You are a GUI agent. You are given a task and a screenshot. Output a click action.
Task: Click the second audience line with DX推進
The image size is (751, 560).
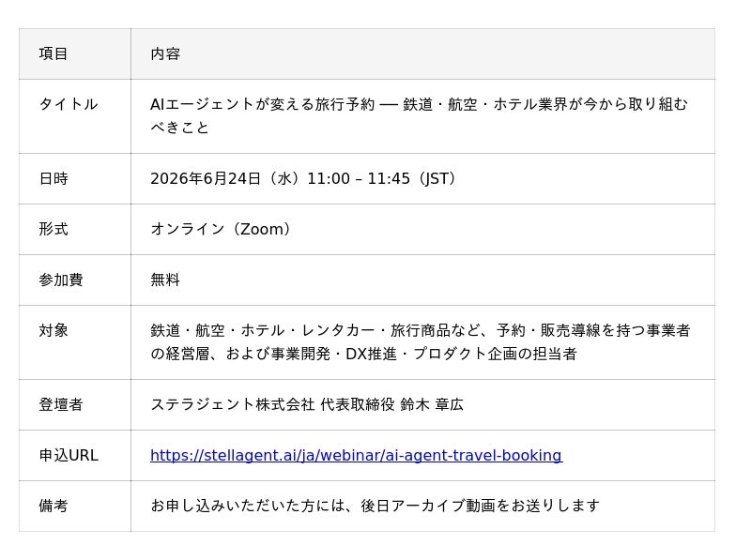tap(363, 354)
